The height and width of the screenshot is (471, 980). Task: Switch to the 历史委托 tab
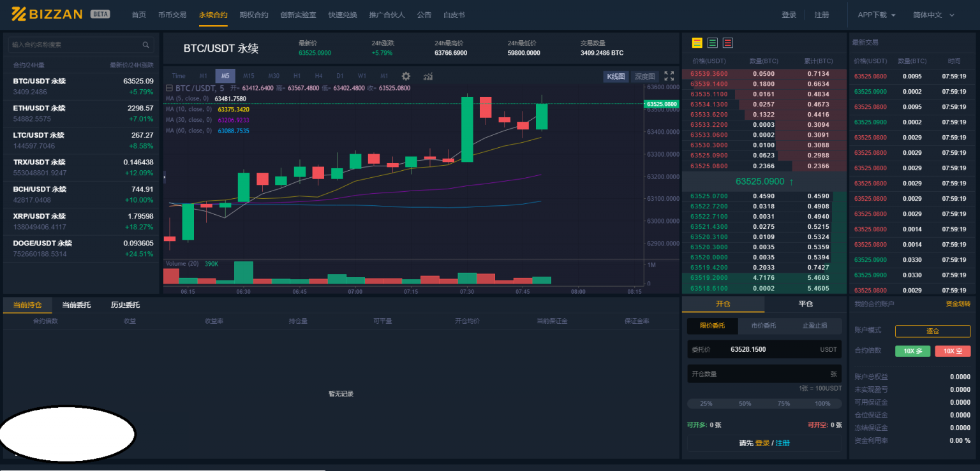(125, 305)
